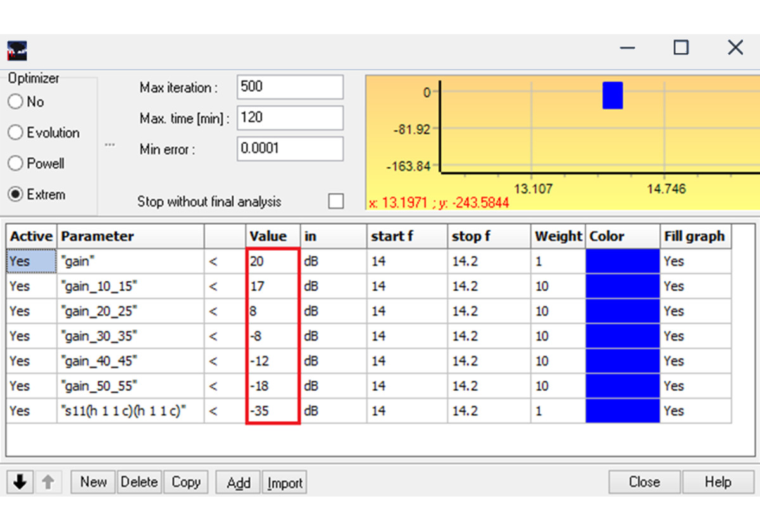Screen dimensions: 760x532
Task: Click the Parameter column header
Action: point(130,236)
